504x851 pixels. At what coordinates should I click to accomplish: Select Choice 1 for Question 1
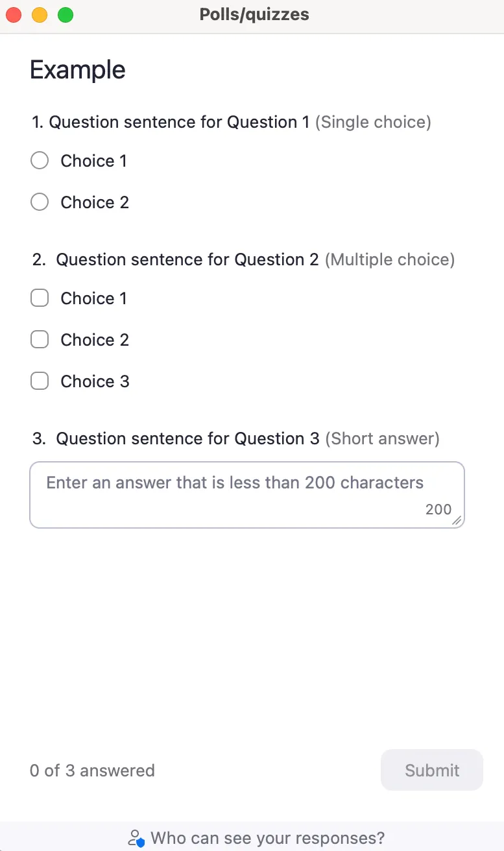click(x=39, y=160)
